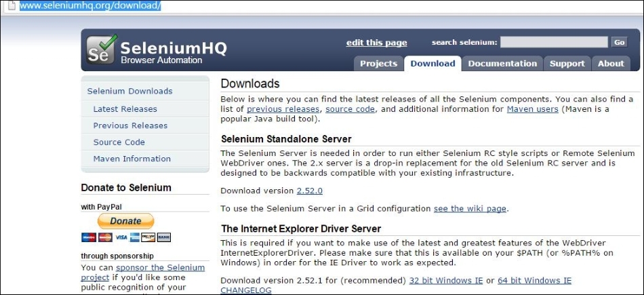
Task: Click the Discover card icon
Action: 148,237
